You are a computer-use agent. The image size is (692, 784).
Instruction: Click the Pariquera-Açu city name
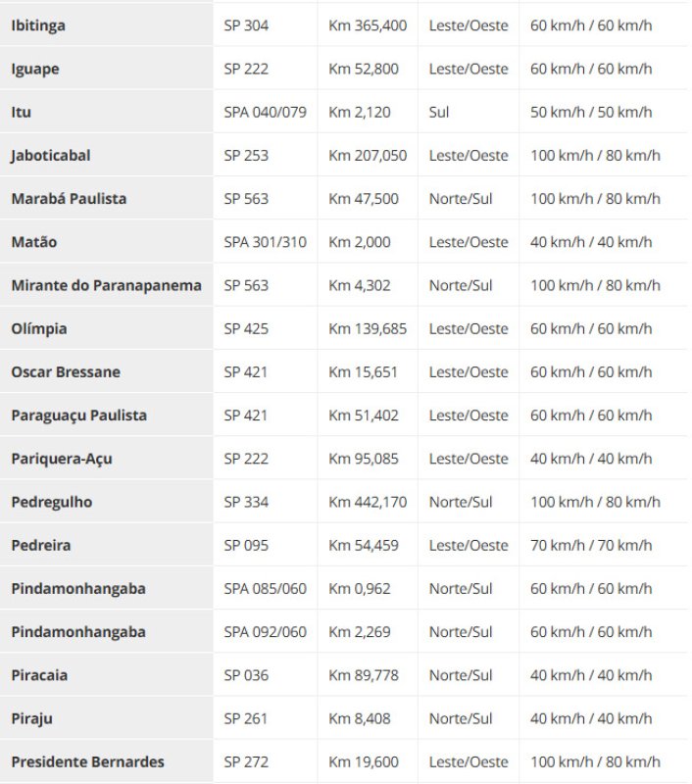point(62,458)
